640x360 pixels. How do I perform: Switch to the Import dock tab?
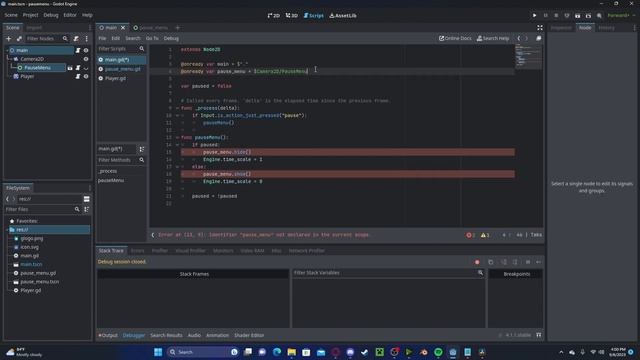(x=34, y=28)
